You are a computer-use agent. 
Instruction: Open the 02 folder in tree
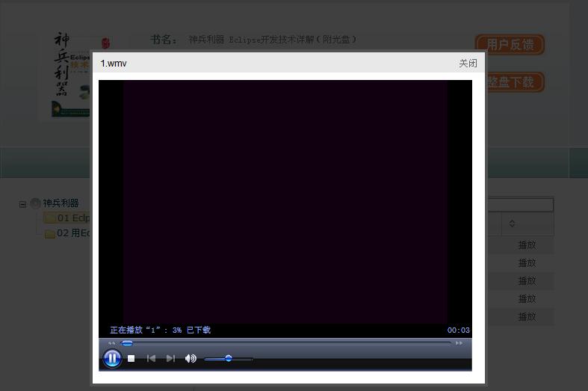pyautogui.click(x=72, y=233)
